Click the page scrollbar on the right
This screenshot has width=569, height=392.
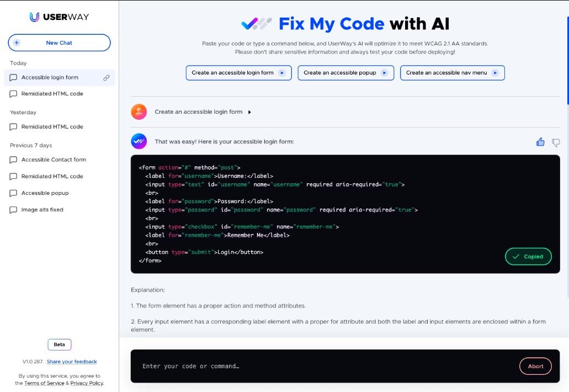pos(567,60)
